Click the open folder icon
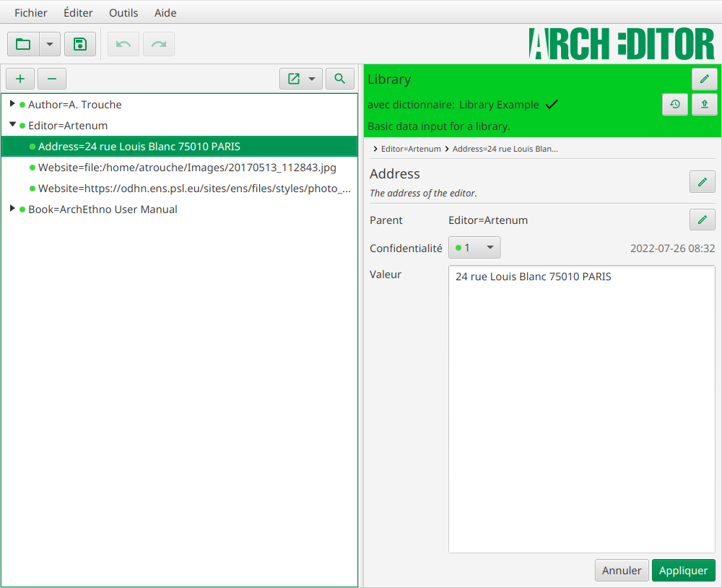 [x=23, y=44]
